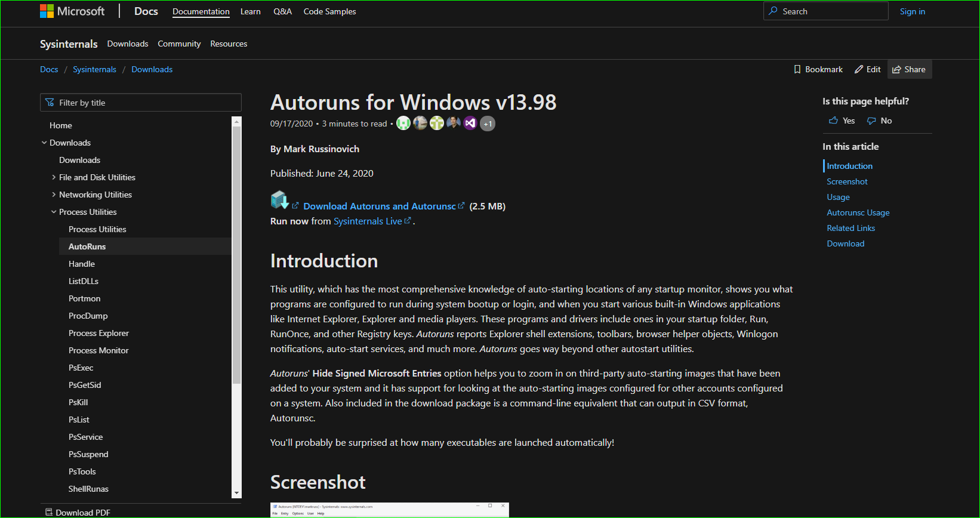The width and height of the screenshot is (980, 518).
Task: Click the Autoruns download package icon
Action: pyautogui.click(x=279, y=200)
